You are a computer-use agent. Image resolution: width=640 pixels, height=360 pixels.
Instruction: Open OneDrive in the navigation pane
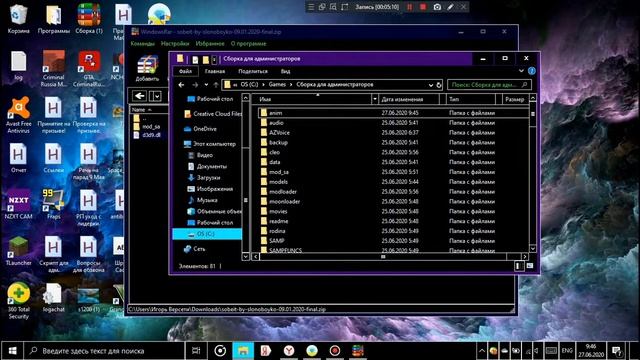coord(200,129)
